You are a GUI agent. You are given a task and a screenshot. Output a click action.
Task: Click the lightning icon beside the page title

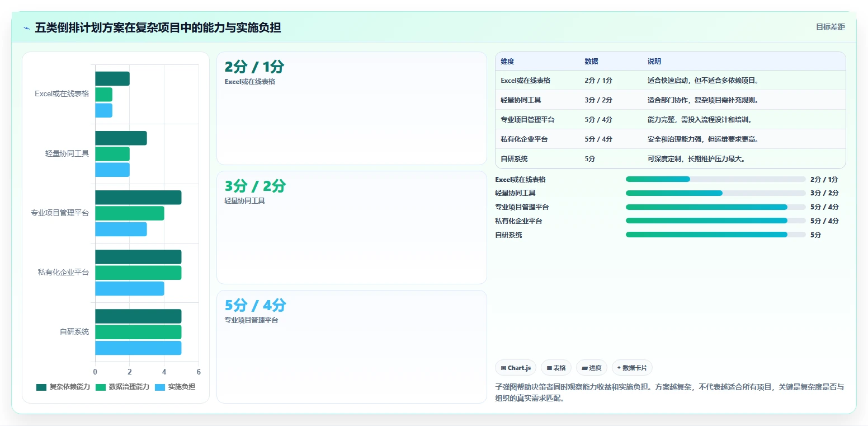pos(26,28)
